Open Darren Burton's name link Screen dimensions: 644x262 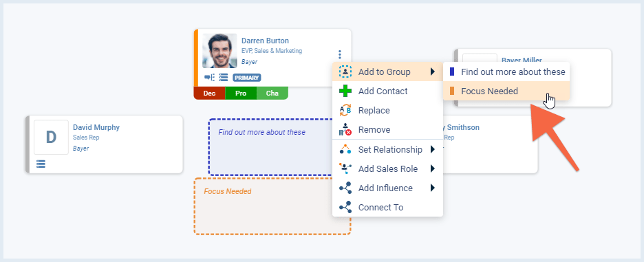[265, 41]
